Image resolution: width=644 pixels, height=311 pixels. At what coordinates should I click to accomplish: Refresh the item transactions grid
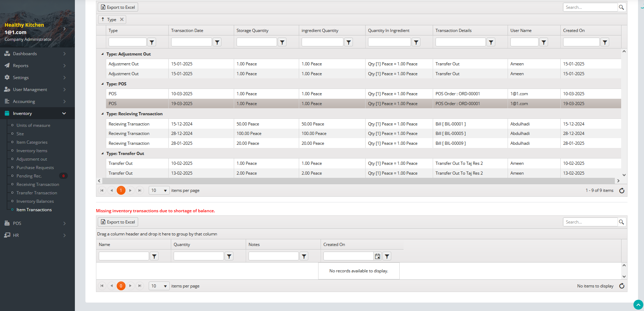(622, 190)
